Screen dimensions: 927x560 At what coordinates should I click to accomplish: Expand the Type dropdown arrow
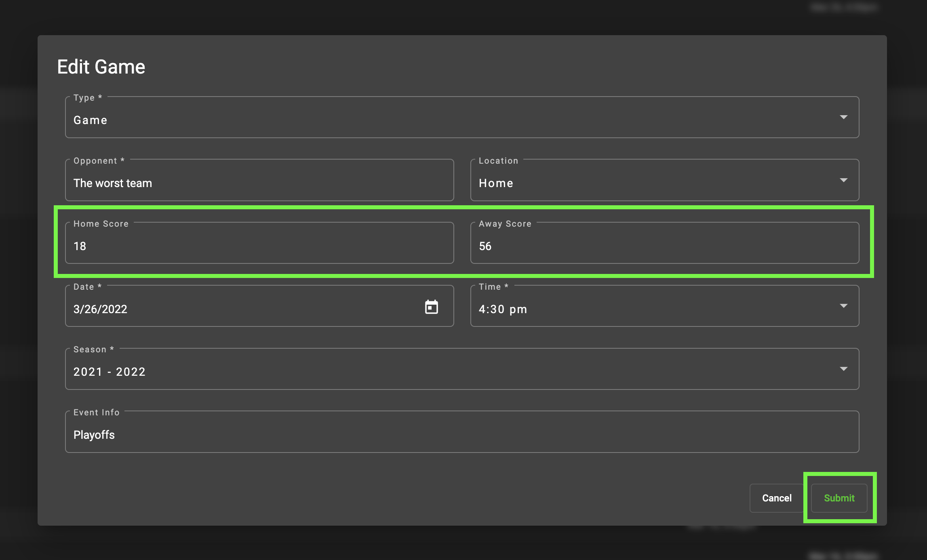pyautogui.click(x=843, y=117)
